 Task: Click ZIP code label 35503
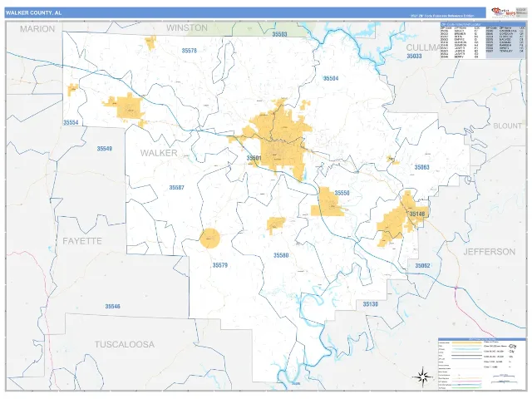tap(279, 34)
